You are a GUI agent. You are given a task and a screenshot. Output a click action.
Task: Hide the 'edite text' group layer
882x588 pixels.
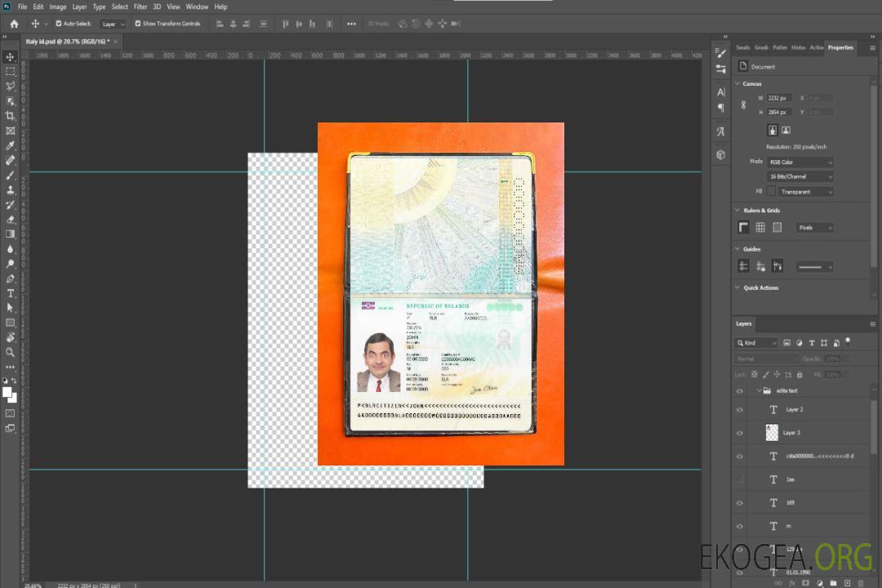click(740, 391)
